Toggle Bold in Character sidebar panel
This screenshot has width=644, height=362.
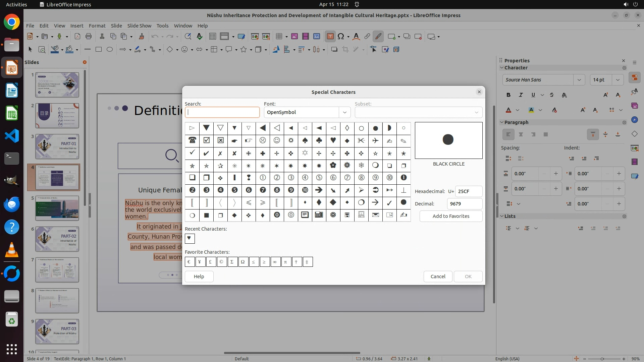(x=508, y=95)
